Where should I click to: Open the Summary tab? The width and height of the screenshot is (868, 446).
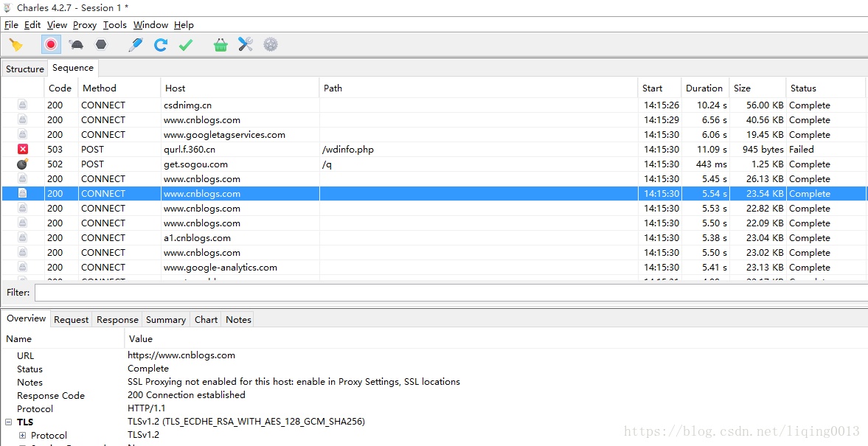[x=165, y=319]
